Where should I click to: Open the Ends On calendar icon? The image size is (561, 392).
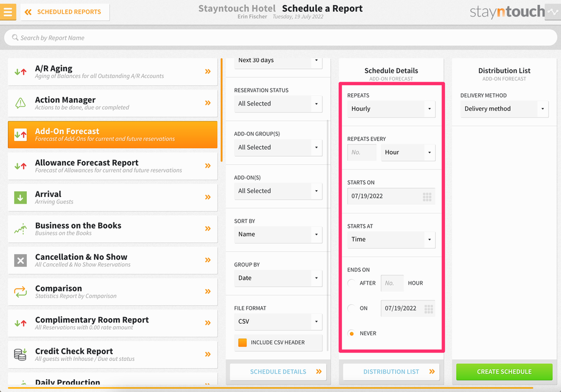coord(429,309)
